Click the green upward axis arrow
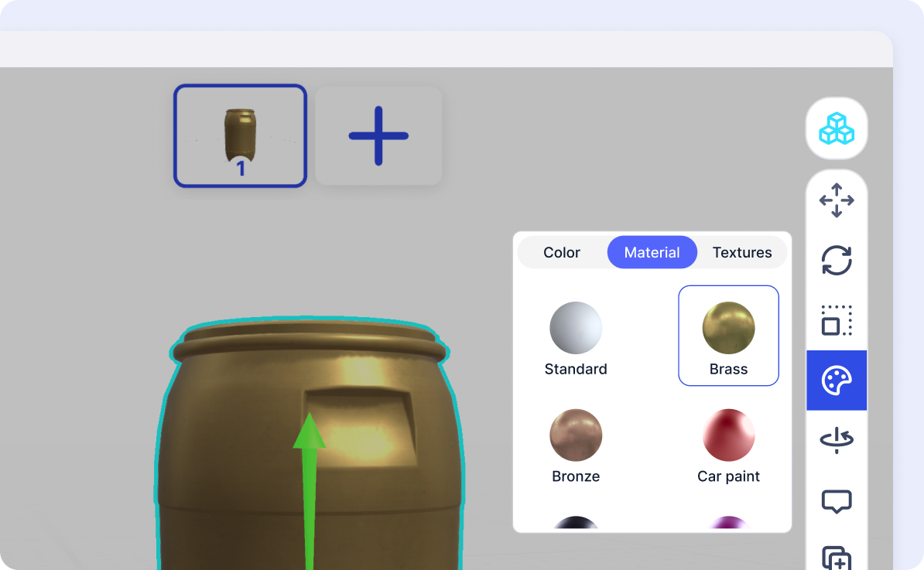The width and height of the screenshot is (924, 570). tap(309, 490)
